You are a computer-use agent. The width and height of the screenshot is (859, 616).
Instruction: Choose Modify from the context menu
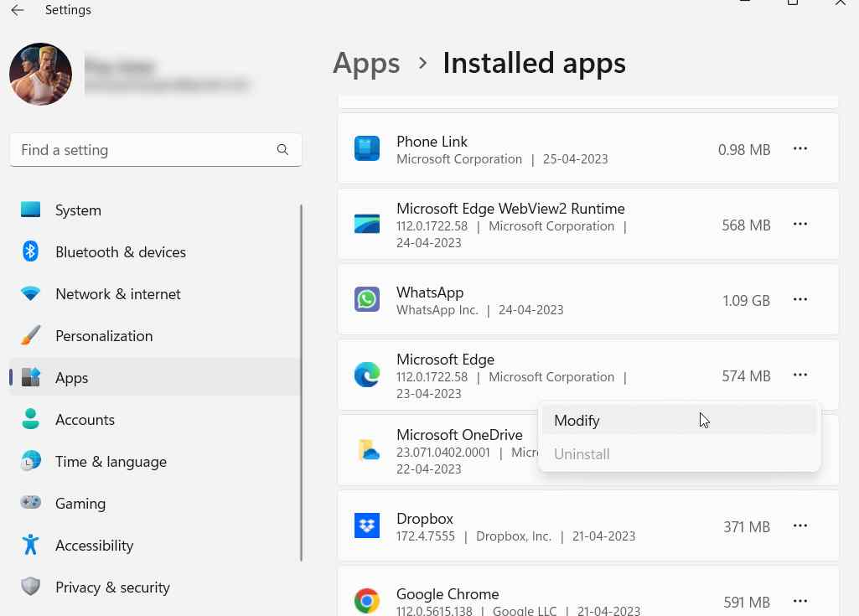click(577, 421)
